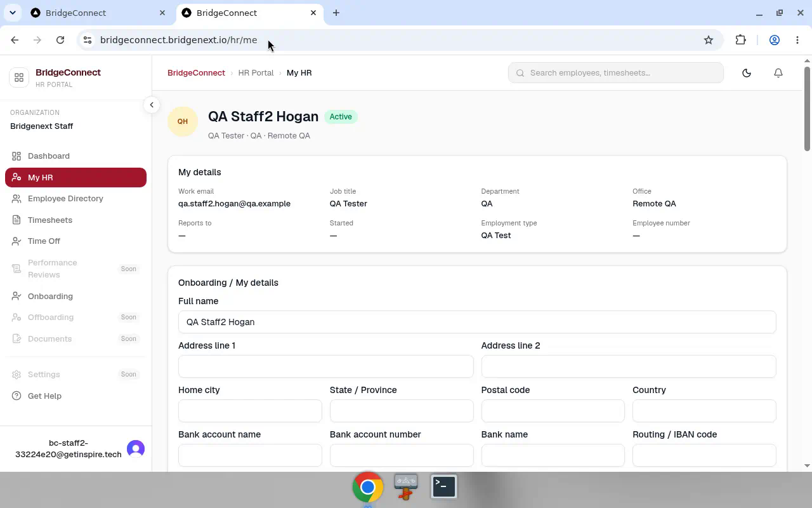
Task: Click the page vertical scrollbar
Action: point(807,109)
